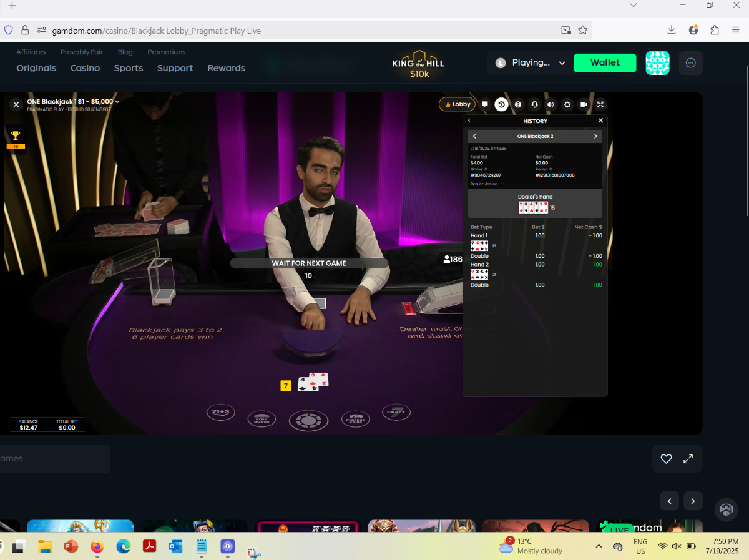Image resolution: width=749 pixels, height=560 pixels.
Task: Toggle the game history clock icon
Action: point(501,104)
